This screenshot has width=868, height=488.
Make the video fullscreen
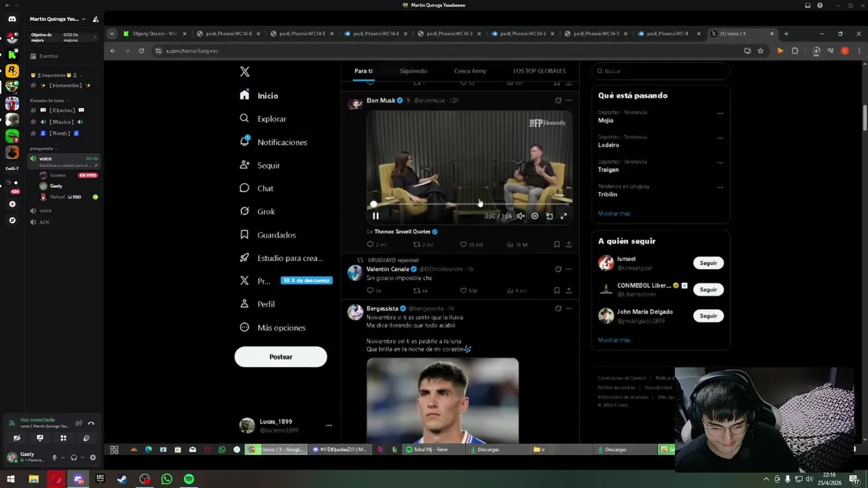point(564,216)
